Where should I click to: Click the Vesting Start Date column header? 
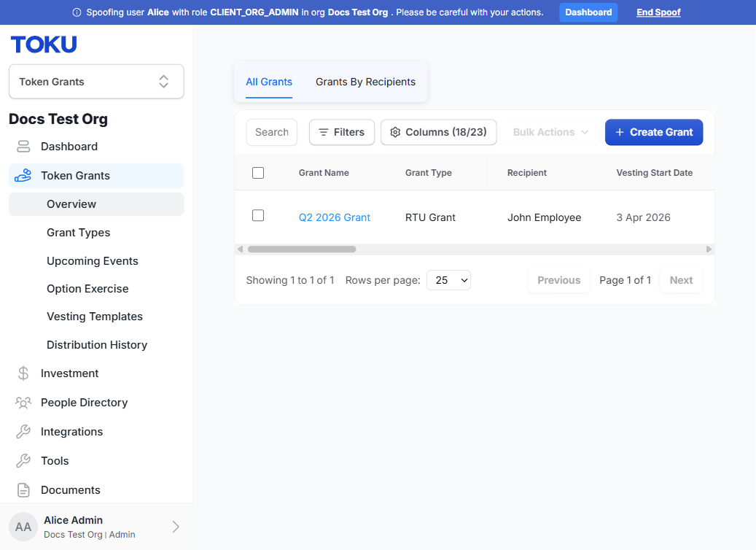[x=655, y=173]
